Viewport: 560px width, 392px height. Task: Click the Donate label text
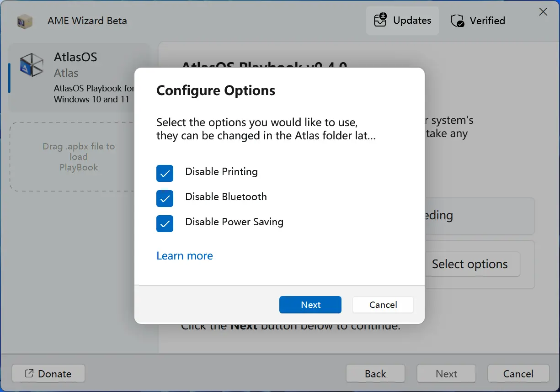54,374
